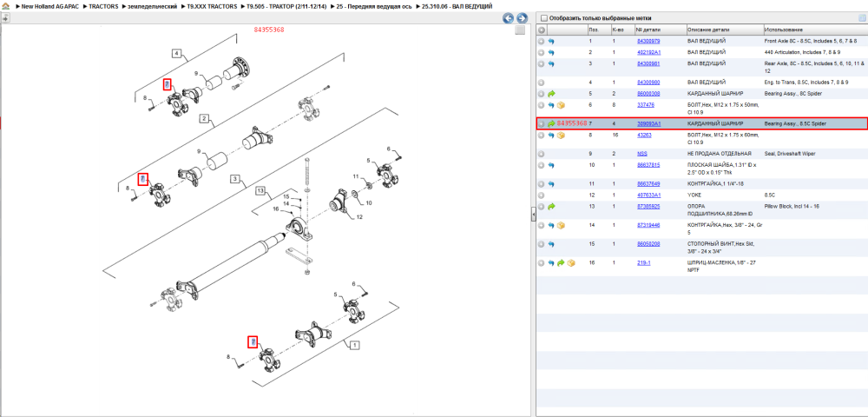
Task: Open part number link 86000308
Action: pos(648,94)
